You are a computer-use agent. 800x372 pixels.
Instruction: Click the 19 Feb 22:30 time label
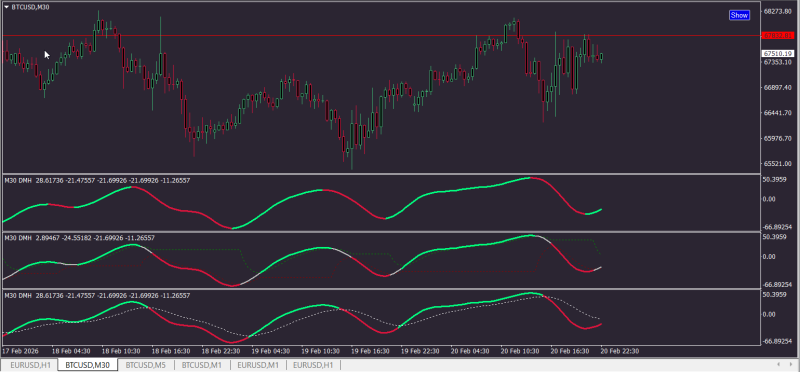[420, 352]
